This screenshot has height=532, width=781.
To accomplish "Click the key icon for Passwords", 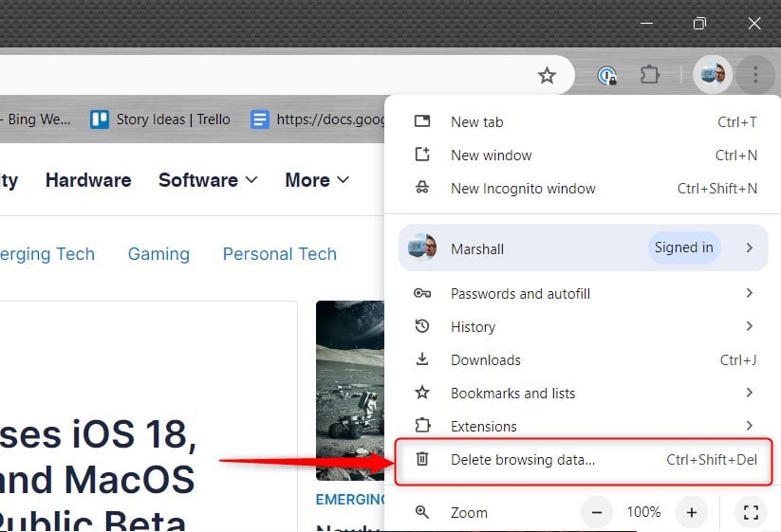I will click(422, 293).
